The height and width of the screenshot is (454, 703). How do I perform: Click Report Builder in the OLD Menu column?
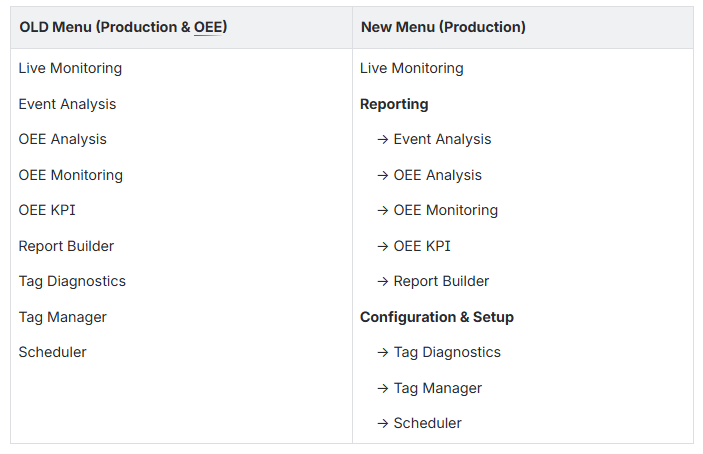tap(66, 246)
